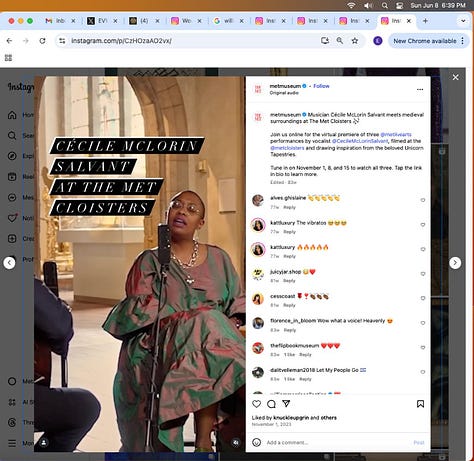
Task: Like juicyjar.shop's comment
Action: pos(423,274)
